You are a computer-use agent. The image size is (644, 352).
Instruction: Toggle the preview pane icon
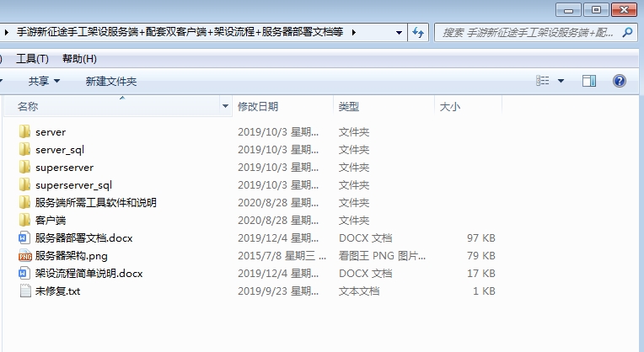589,81
